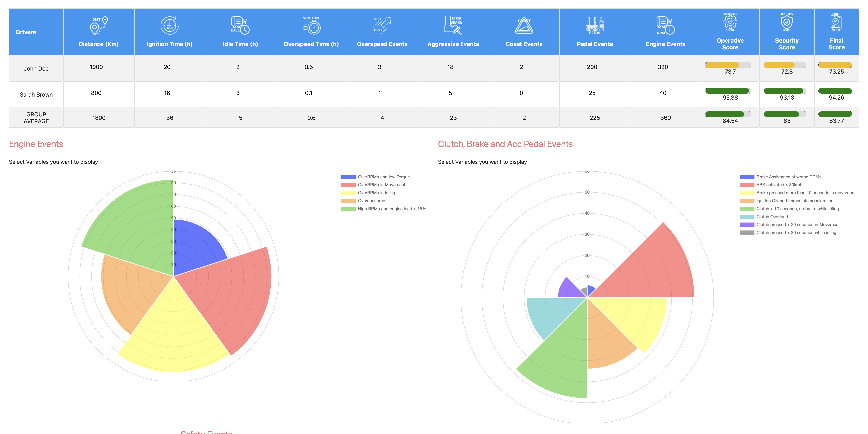Hide OverRPMs in idling series
868x434 pixels.
tap(376, 193)
